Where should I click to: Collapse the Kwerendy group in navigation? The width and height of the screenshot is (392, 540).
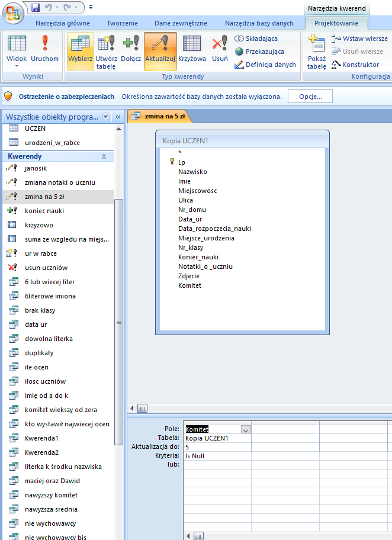[104, 156]
